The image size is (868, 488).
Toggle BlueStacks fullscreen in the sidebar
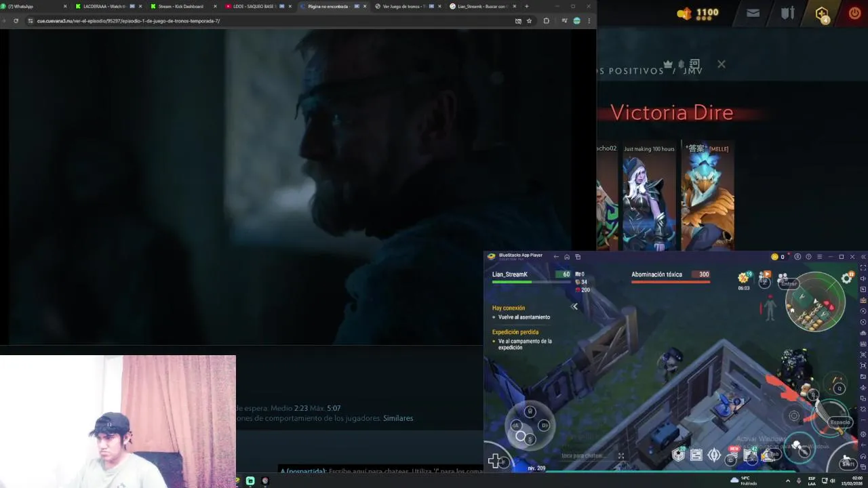tap(863, 268)
